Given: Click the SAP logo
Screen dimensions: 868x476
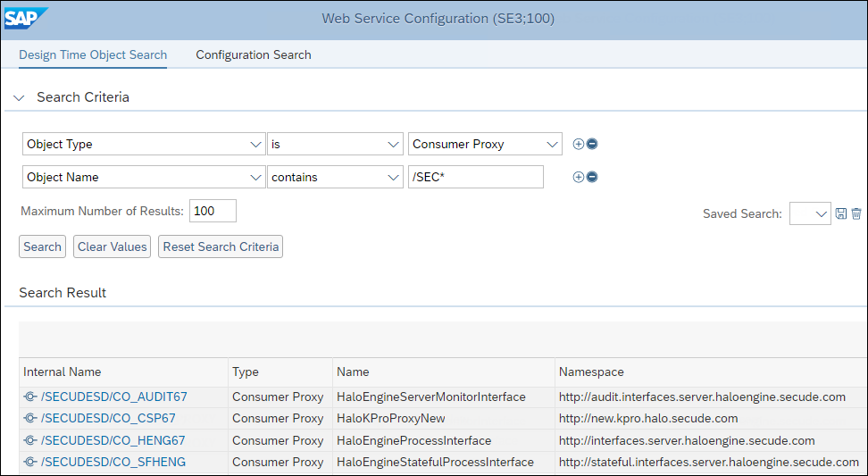Looking at the screenshot, I should coord(26,18).
